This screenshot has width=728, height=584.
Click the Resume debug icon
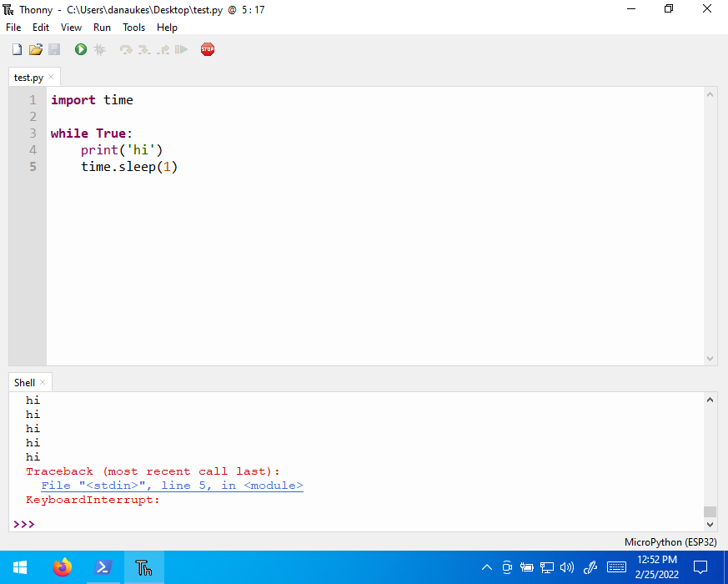click(181, 49)
